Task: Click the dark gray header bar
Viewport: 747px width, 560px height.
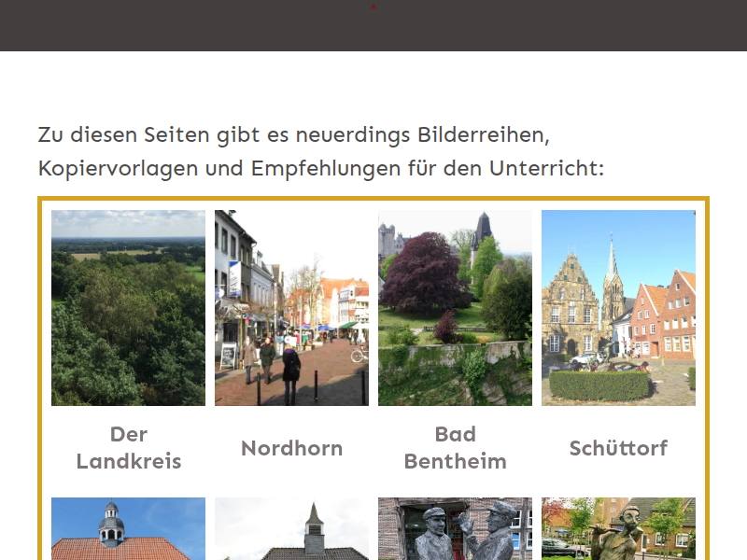Action: click(187, 26)
